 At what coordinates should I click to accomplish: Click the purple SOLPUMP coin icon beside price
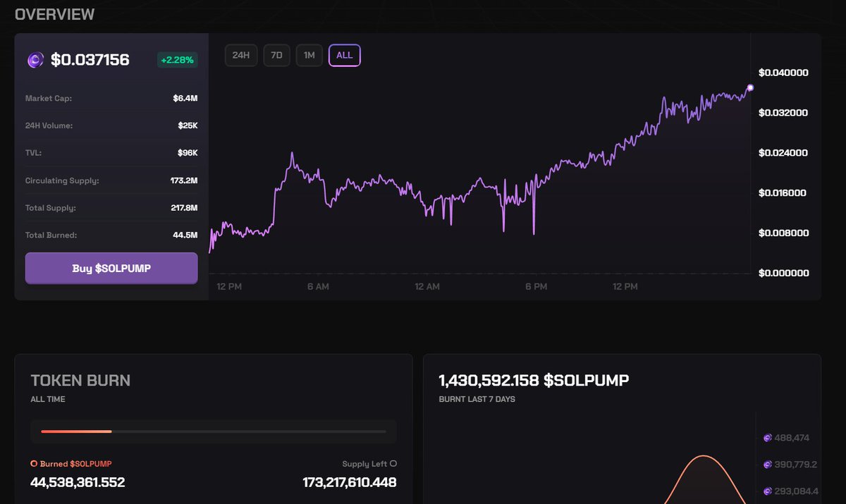pos(35,60)
